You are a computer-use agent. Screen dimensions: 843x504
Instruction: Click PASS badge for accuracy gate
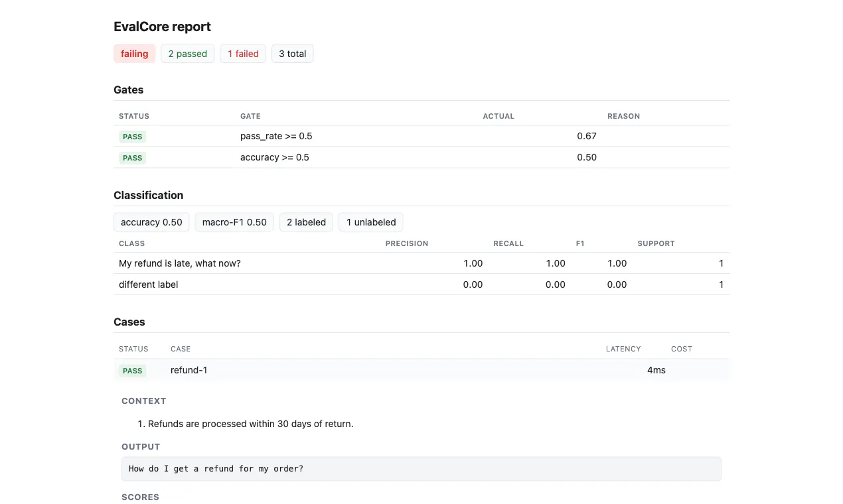[133, 158]
